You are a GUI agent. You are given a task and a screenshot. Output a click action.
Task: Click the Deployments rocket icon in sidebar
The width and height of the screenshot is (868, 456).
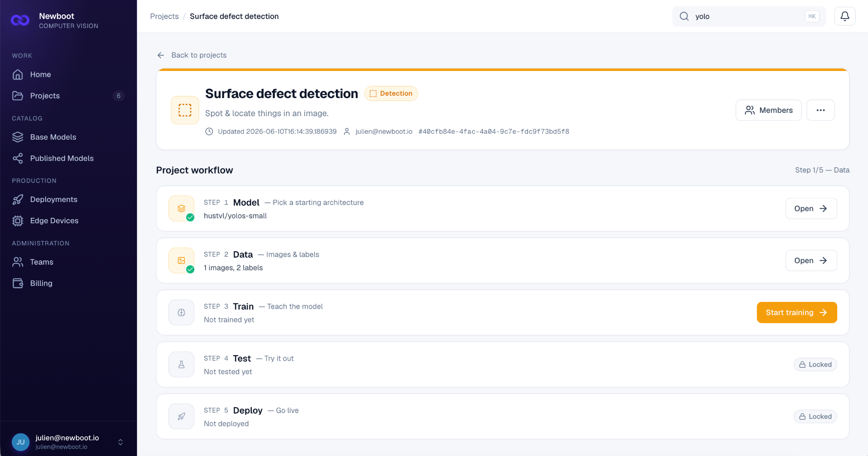click(x=18, y=199)
